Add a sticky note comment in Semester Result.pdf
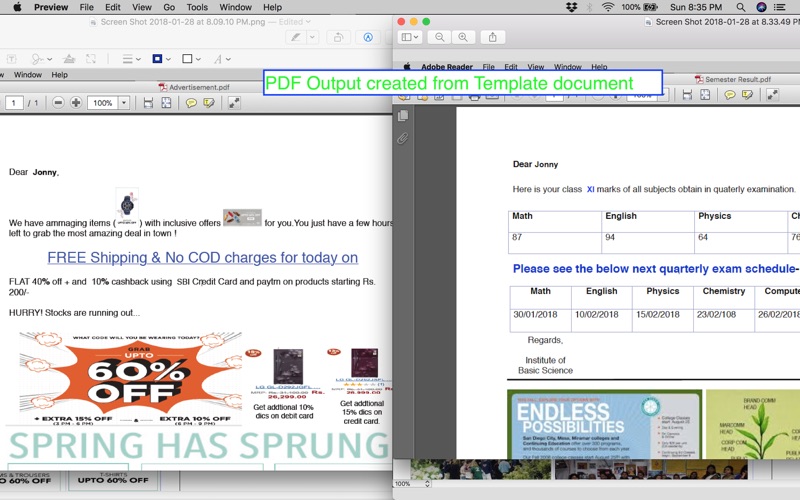 tap(730, 95)
